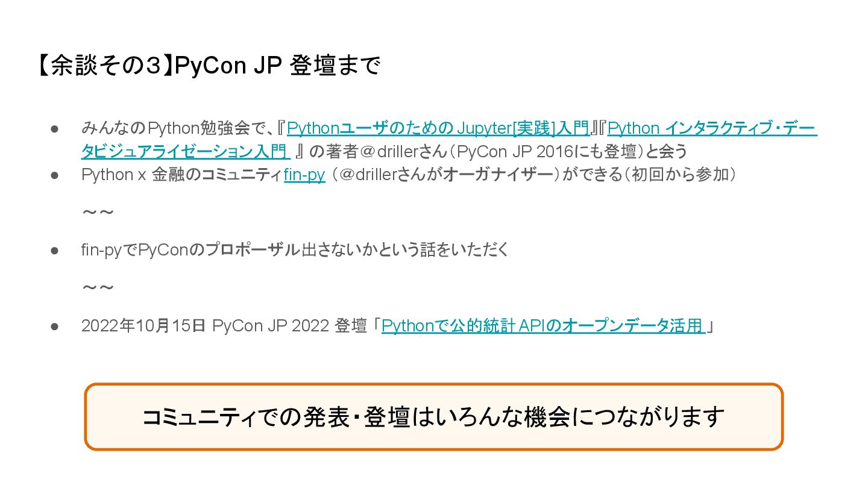Click the slide title '【余談その3】PyCon JP 登壇まで'
This screenshot has height=488, width=868.
coord(208,66)
